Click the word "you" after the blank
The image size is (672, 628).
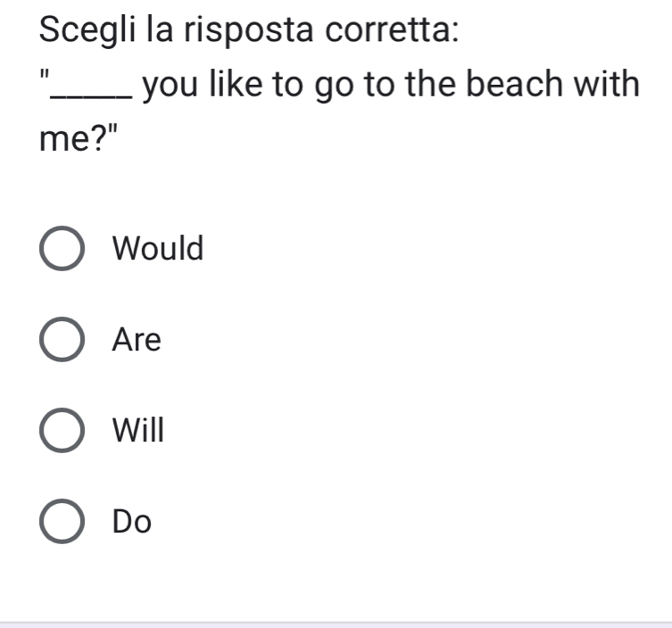point(170,86)
